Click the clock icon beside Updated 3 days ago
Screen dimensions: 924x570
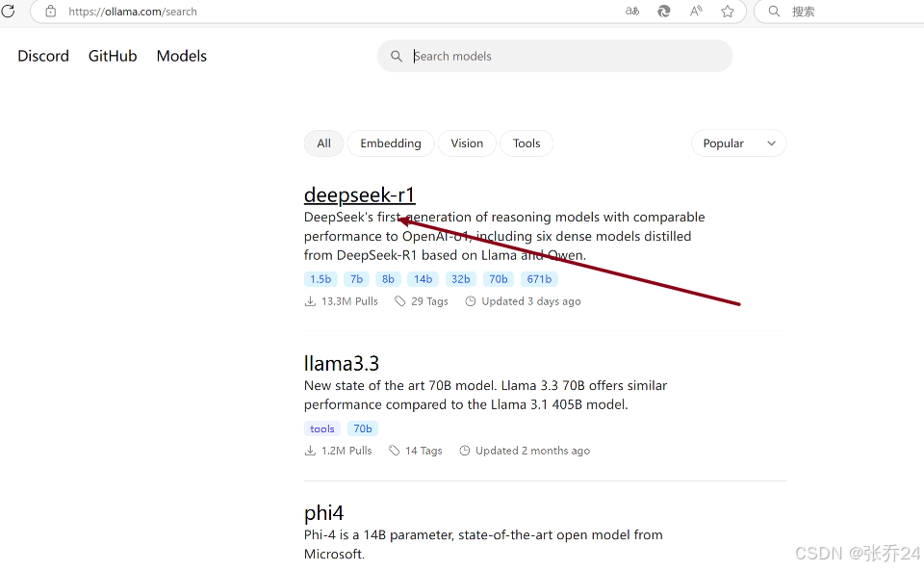[x=471, y=301]
